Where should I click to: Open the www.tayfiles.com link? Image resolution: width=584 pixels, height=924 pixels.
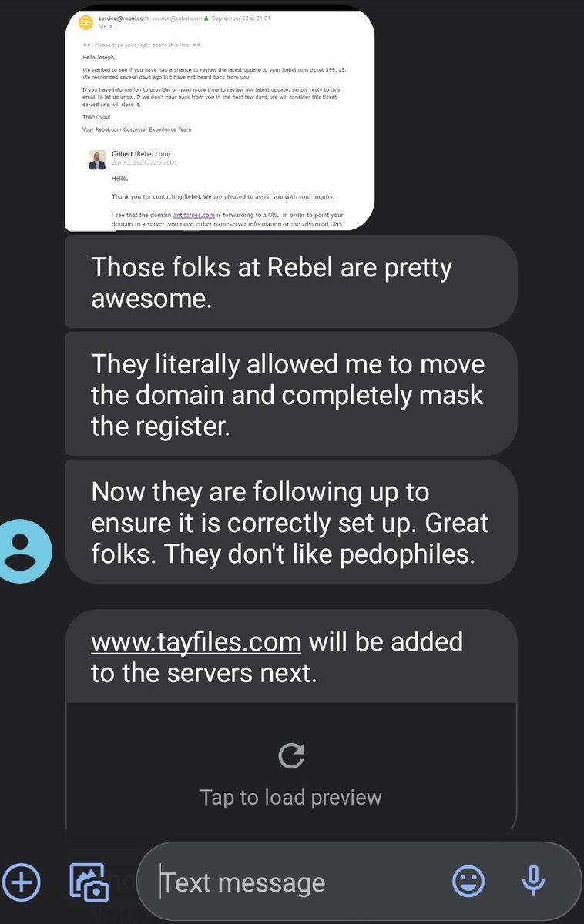coord(196,641)
